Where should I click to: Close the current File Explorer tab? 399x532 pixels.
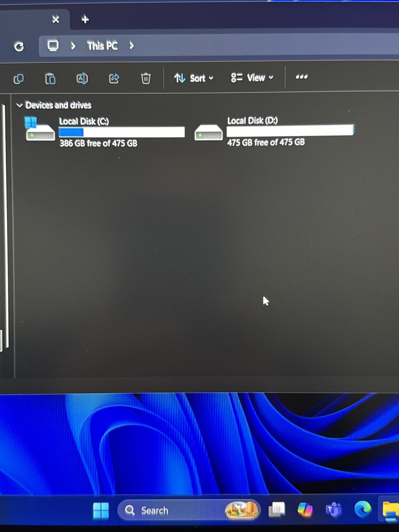point(56,19)
